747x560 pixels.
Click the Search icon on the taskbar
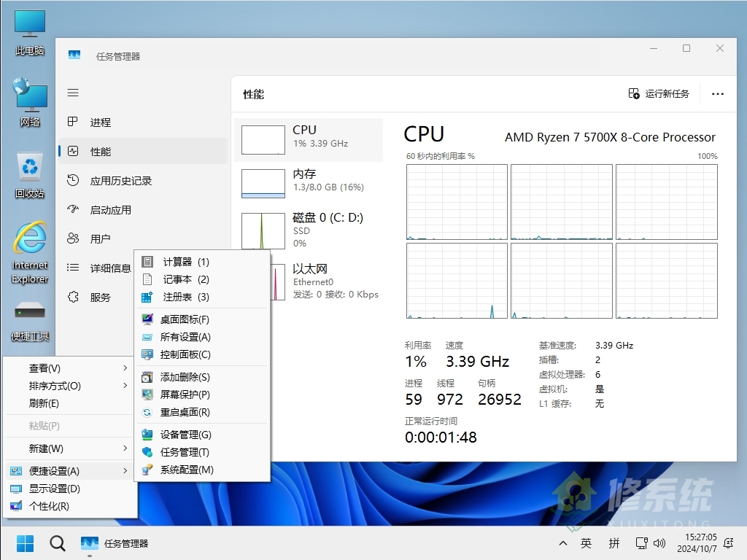[x=57, y=543]
